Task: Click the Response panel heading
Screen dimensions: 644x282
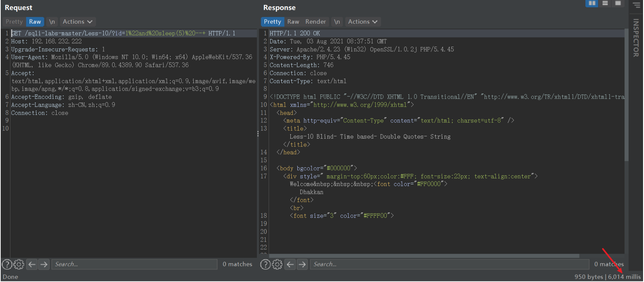Action: click(x=279, y=8)
